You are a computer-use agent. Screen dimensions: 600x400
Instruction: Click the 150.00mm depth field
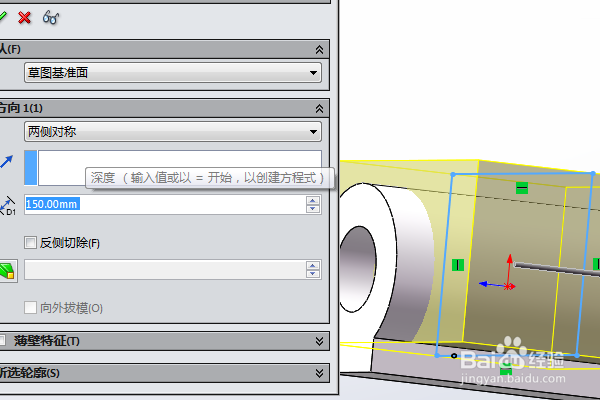[x=165, y=204]
